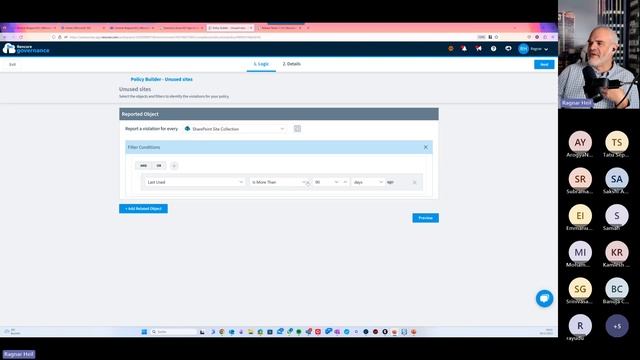The height and width of the screenshot is (360, 640).
Task: Click SR participant avatar
Action: tap(580, 179)
